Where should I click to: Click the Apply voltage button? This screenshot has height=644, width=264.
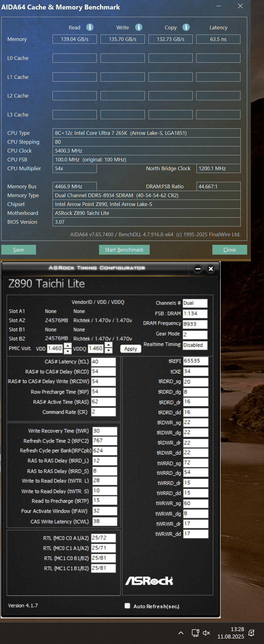tap(131, 349)
